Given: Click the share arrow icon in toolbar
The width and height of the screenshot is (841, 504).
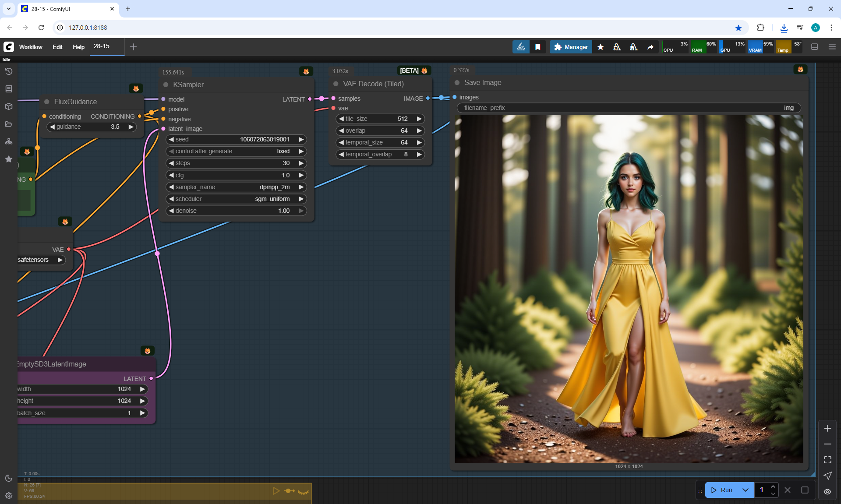Looking at the screenshot, I should point(650,47).
